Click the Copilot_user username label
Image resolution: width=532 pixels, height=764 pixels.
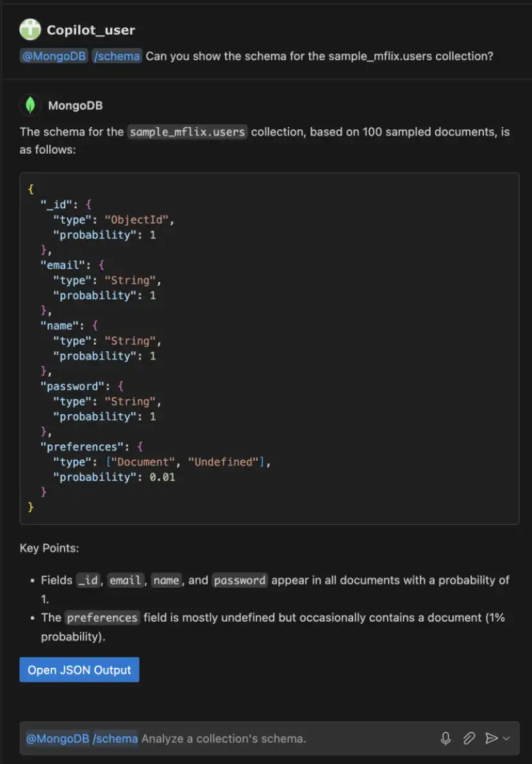tap(91, 29)
